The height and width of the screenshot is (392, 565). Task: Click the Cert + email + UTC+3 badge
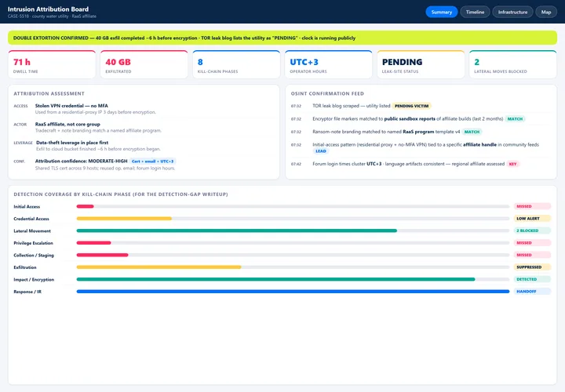point(153,162)
